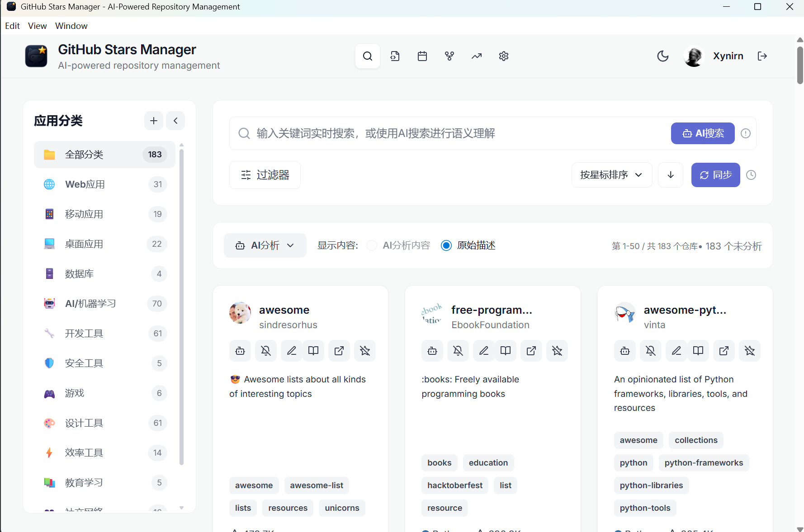
Task: Select 全部分类 category
Action: pyautogui.click(x=104, y=155)
